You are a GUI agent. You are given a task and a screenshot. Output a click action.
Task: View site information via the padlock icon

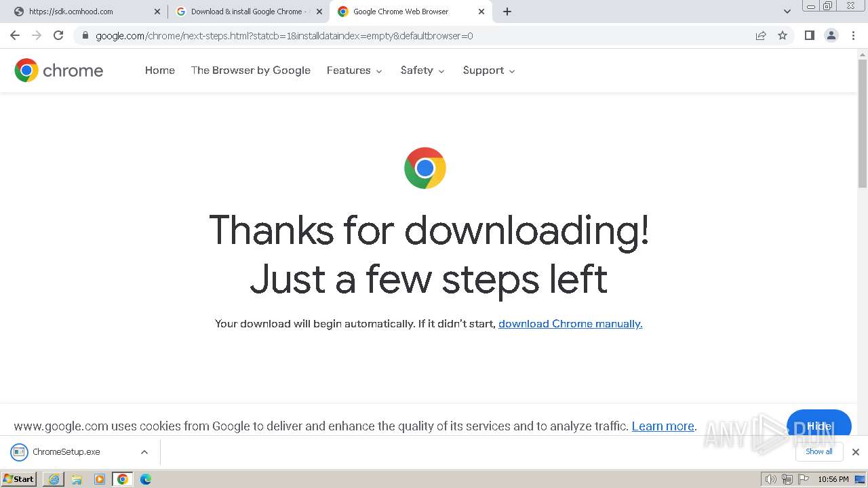[85, 35]
